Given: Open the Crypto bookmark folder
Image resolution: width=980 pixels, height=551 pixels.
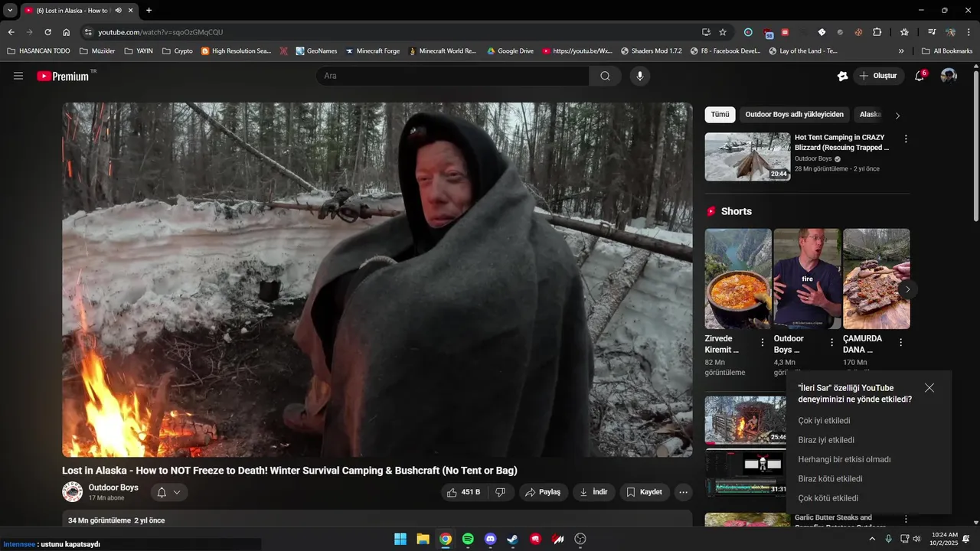Looking at the screenshot, I should point(178,51).
